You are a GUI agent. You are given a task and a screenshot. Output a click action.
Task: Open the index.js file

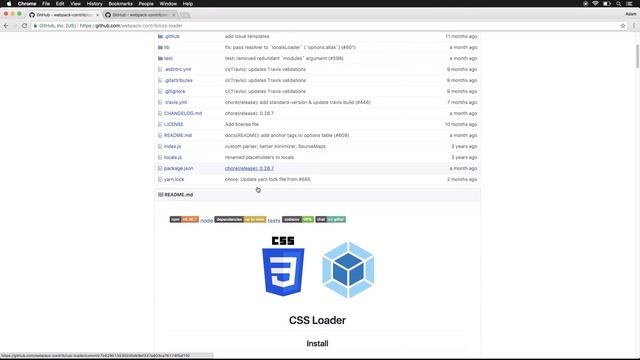(x=173, y=147)
